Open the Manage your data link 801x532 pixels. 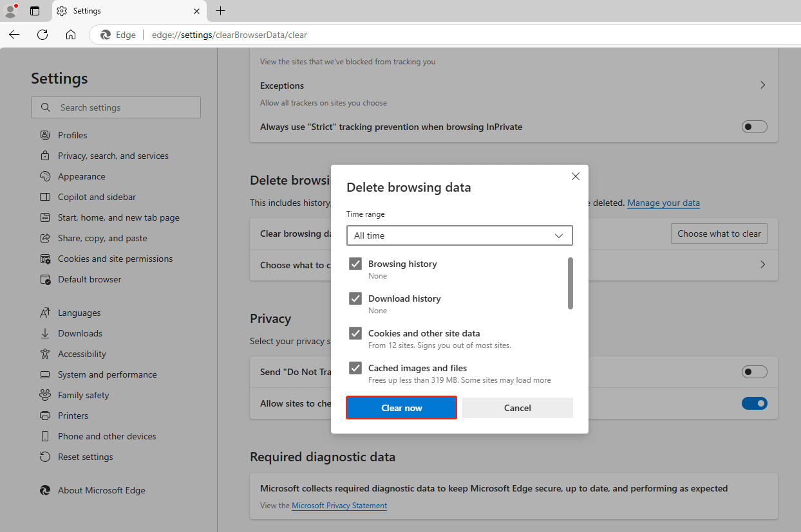click(663, 203)
